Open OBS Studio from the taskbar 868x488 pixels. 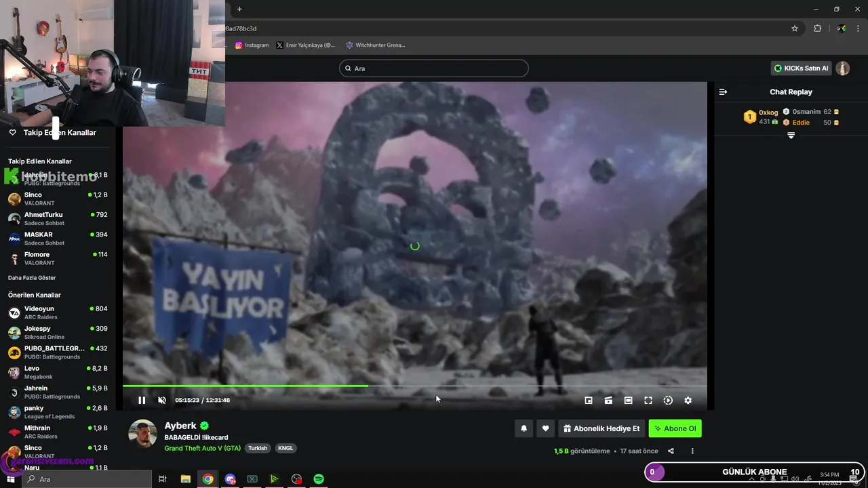[296, 479]
